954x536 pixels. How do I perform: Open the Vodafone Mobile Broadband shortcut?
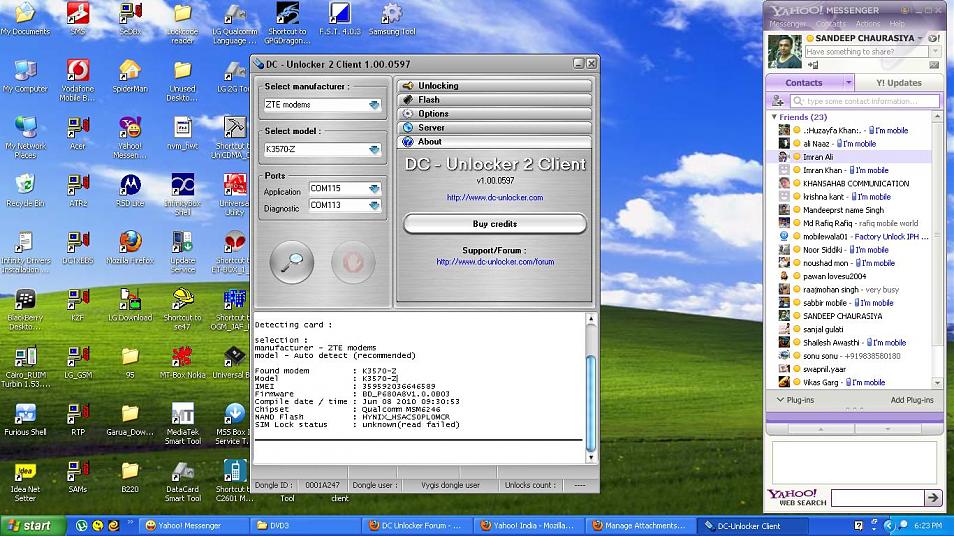[77, 72]
